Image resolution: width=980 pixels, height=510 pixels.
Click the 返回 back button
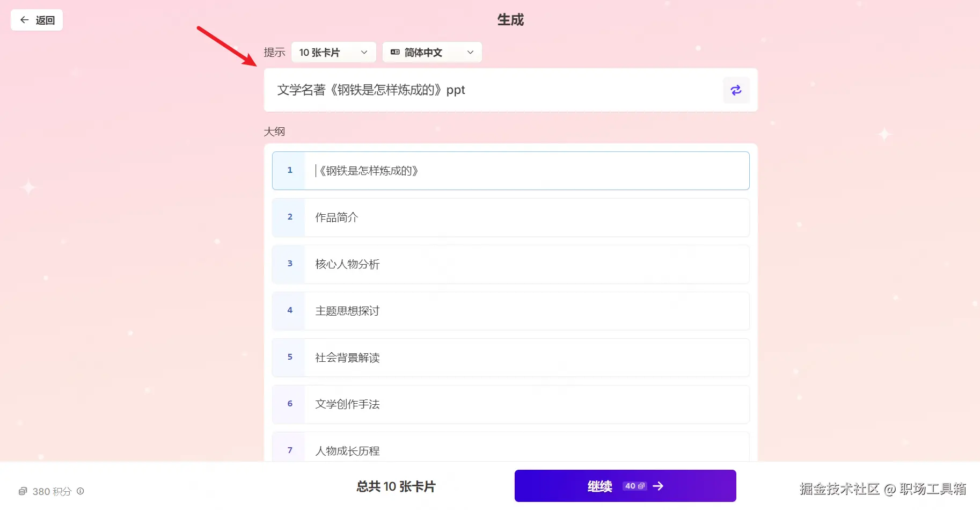(x=37, y=20)
